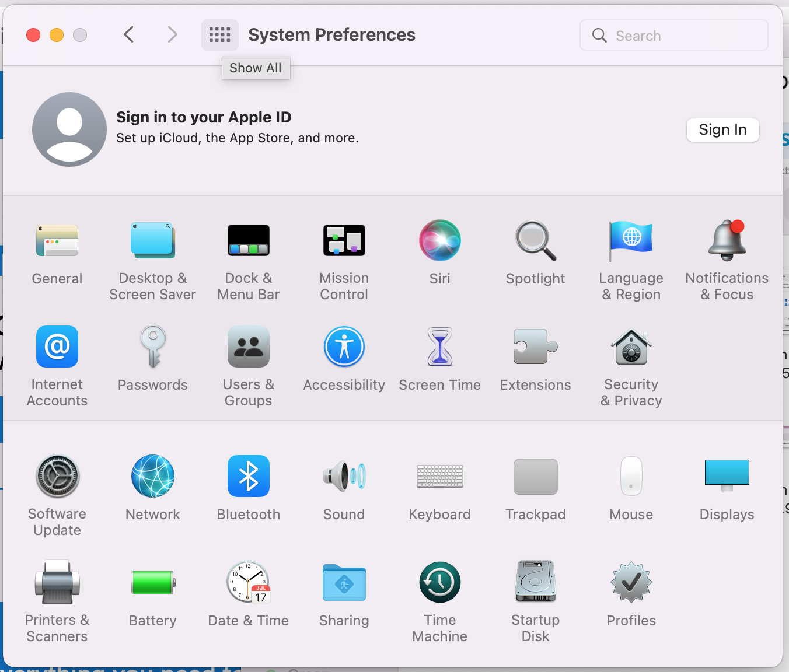789x672 pixels.
Task: Go forward with the right arrow
Action: tap(172, 35)
